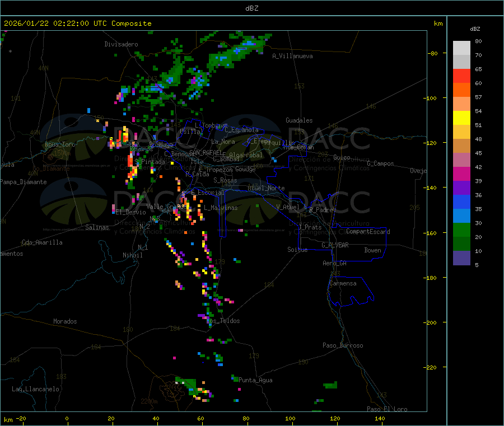Click the Paso_El_Loro map label
Viewport: 504px width, 426px height.
click(387, 409)
